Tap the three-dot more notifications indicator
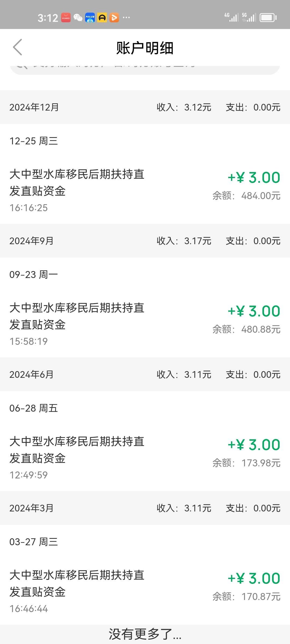Screen dimensions: 290x644 pyautogui.click(x=126, y=18)
